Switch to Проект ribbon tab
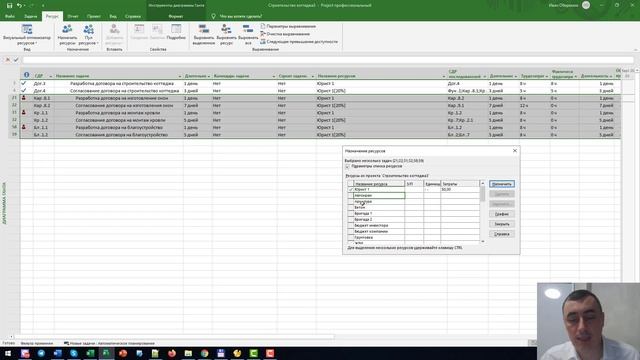This screenshot has height=360, width=640. click(93, 16)
